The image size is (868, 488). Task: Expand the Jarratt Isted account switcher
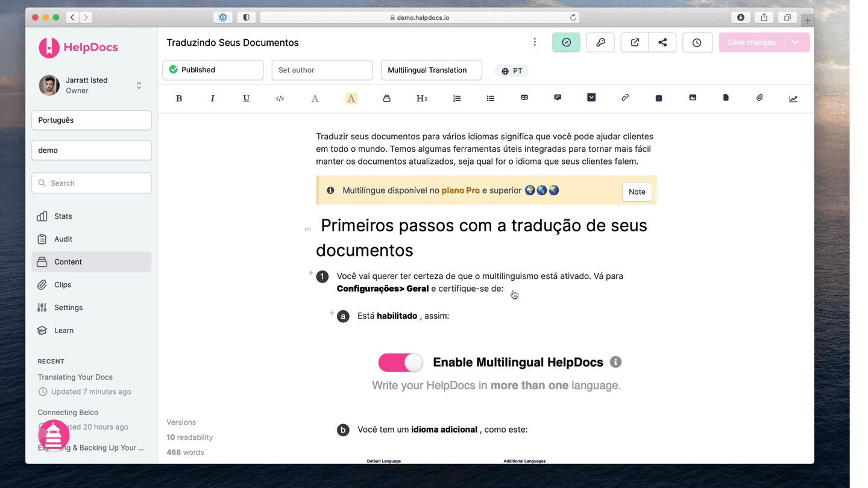tap(139, 86)
